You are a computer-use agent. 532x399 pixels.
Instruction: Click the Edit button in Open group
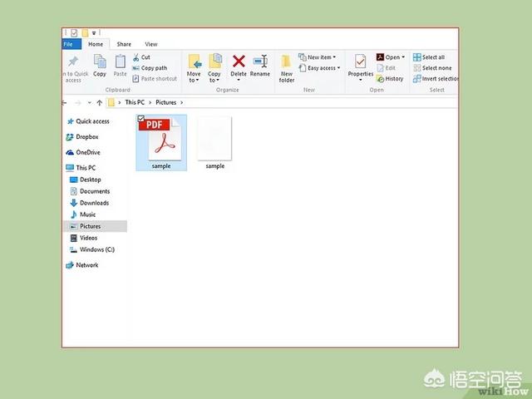click(x=386, y=68)
